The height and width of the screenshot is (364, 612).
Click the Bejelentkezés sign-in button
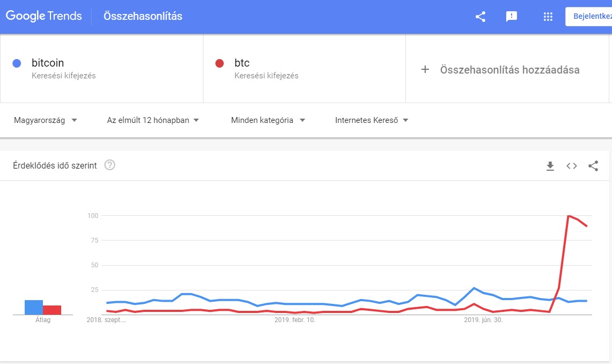point(588,17)
